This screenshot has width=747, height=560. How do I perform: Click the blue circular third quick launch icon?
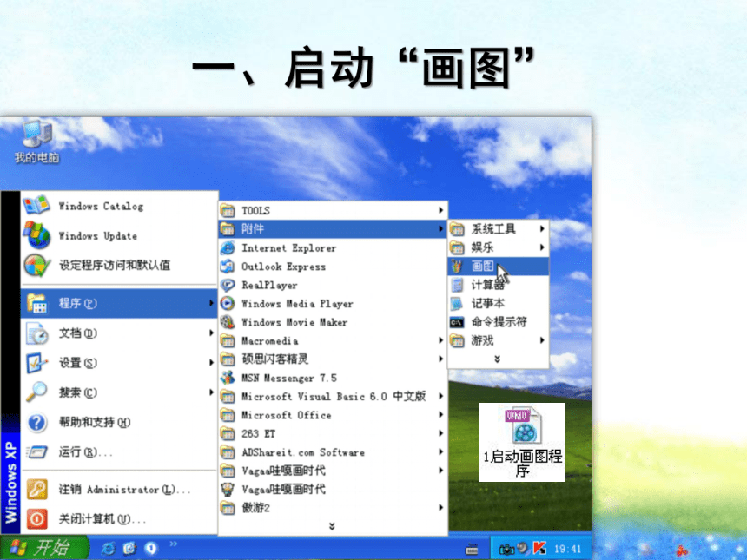tap(150, 549)
